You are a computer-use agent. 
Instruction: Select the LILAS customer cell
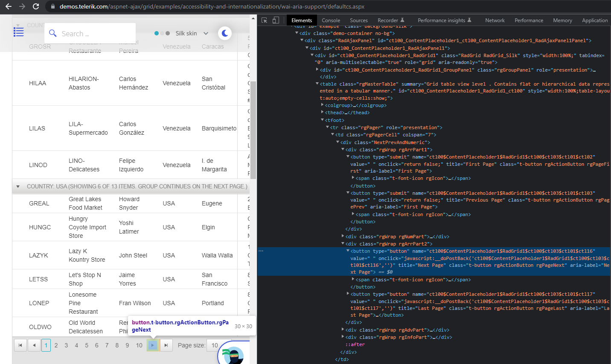click(x=37, y=128)
